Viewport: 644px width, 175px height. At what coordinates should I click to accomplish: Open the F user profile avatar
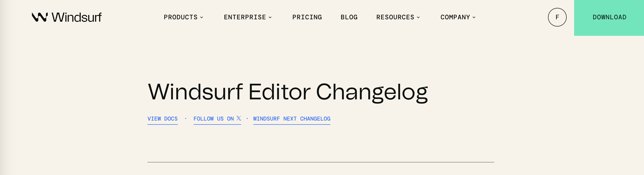point(557,17)
